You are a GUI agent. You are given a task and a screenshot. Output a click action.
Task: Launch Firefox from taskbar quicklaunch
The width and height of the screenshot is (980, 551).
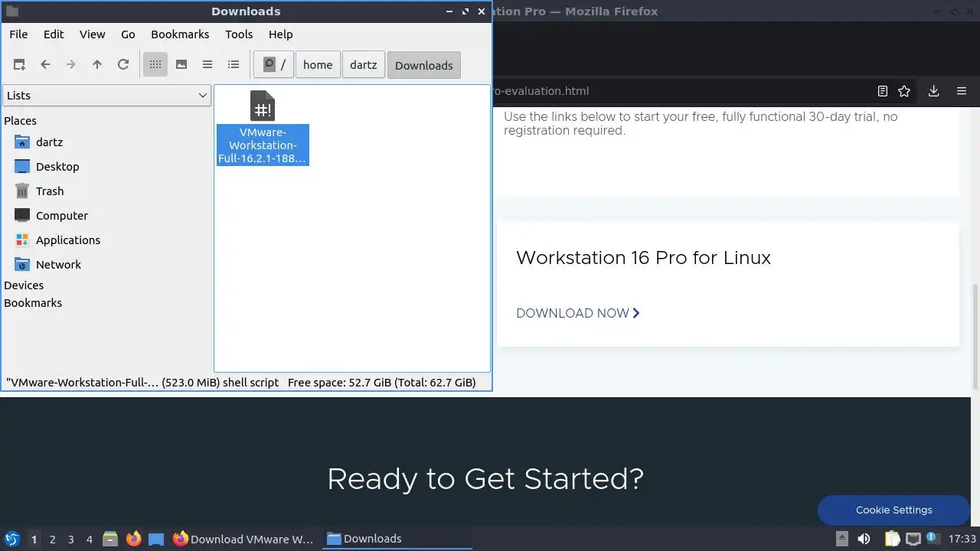point(133,539)
